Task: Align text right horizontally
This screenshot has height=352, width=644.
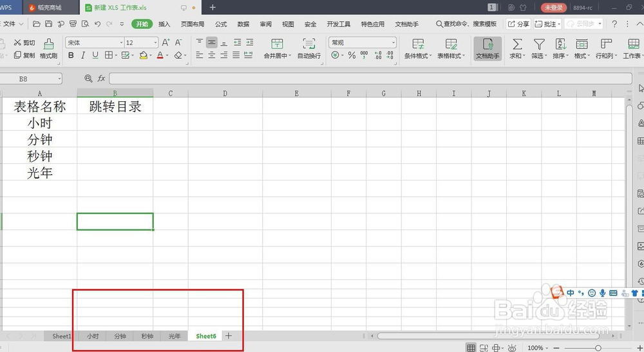Action: (224, 55)
